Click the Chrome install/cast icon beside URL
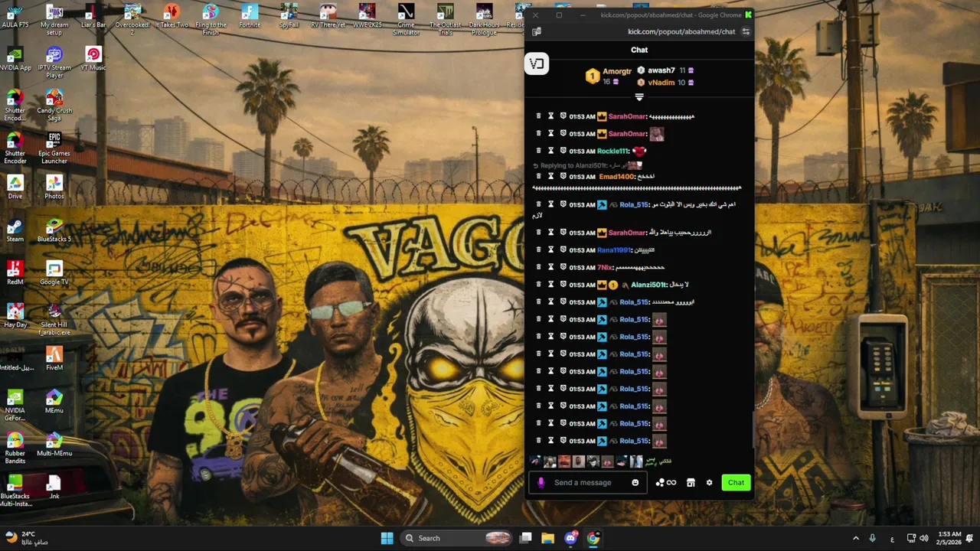 tap(537, 31)
